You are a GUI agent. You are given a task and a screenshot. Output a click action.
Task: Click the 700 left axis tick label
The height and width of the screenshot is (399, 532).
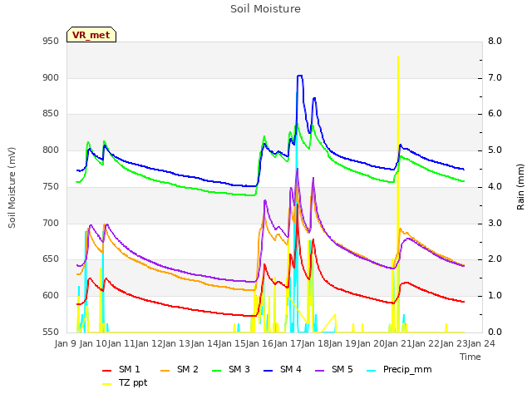pyautogui.click(x=51, y=224)
